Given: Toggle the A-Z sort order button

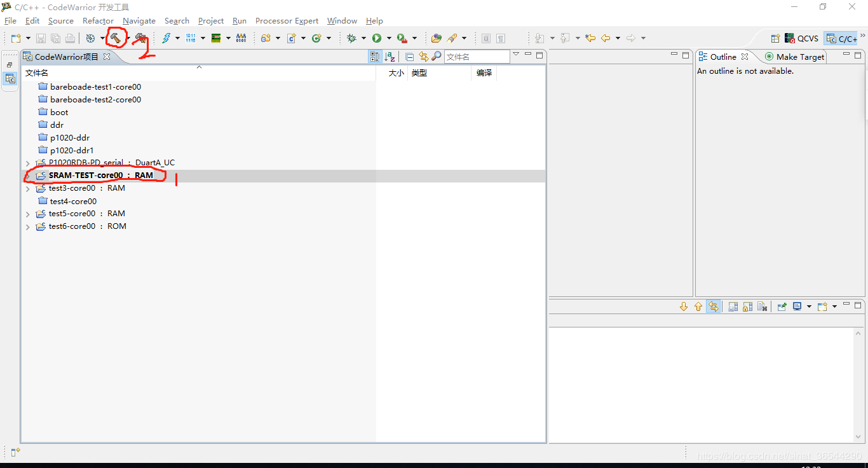Looking at the screenshot, I should pos(390,57).
